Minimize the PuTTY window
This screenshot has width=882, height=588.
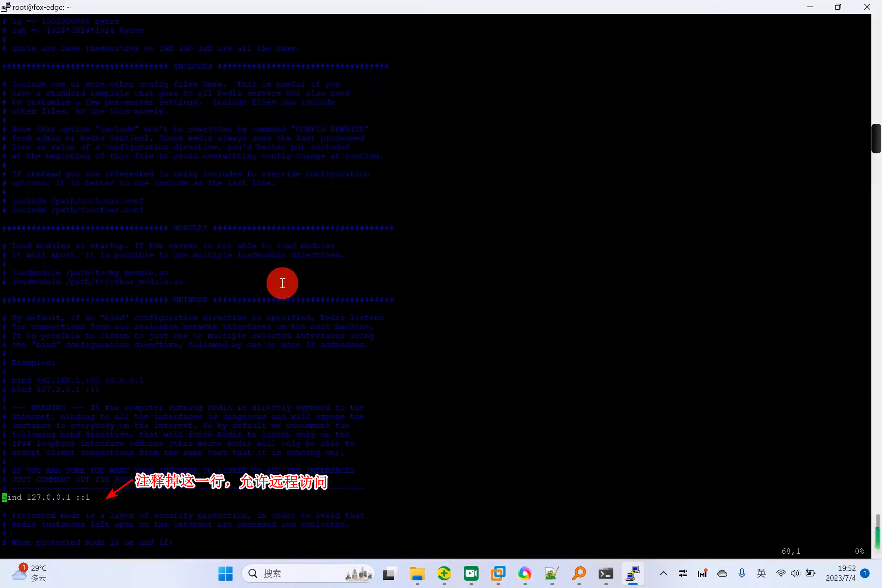click(810, 7)
